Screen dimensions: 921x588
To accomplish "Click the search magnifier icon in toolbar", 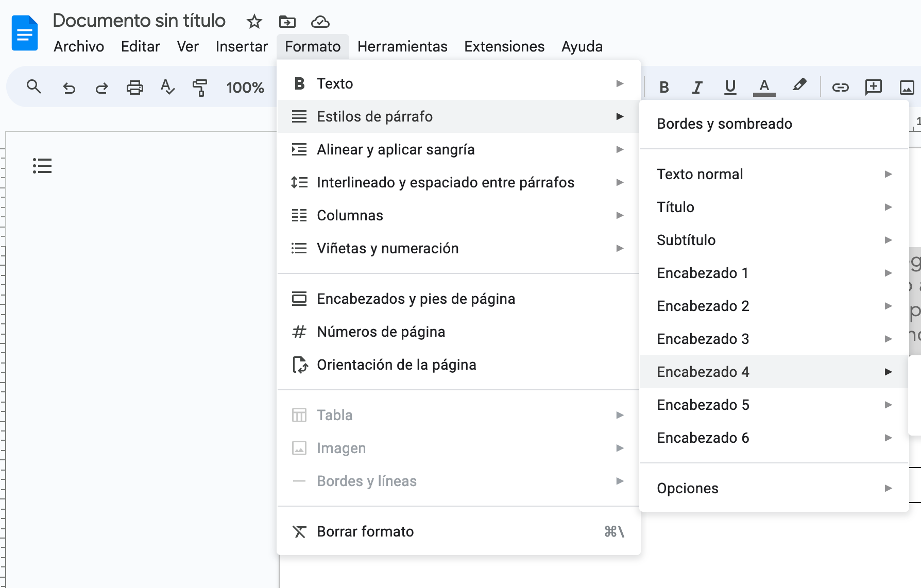I will tap(34, 87).
